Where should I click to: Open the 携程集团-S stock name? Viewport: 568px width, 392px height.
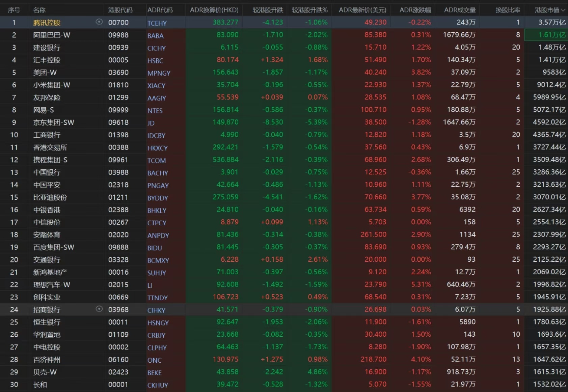click(50, 160)
